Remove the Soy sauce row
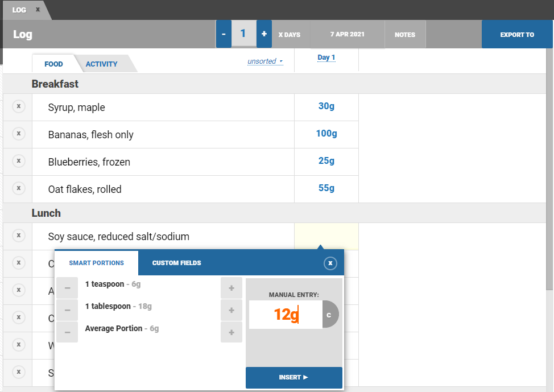The height and width of the screenshot is (392, 554). (18, 236)
